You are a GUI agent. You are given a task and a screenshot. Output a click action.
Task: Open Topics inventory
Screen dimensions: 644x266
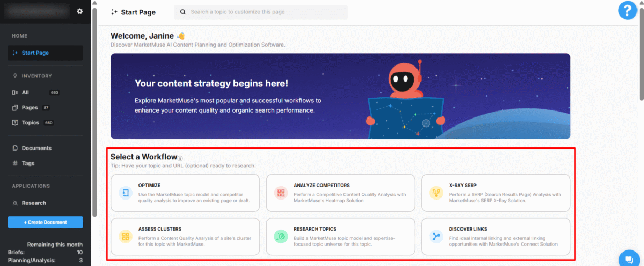click(x=31, y=123)
